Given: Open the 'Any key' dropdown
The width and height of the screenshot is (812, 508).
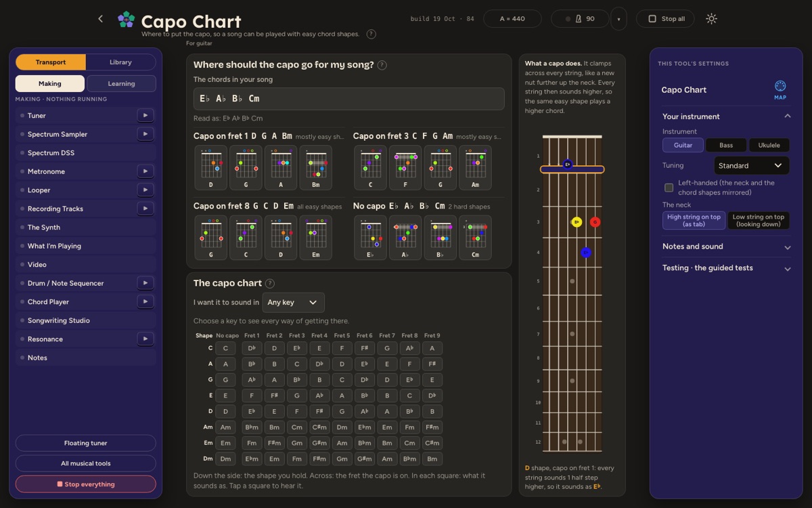Looking at the screenshot, I should click(293, 302).
